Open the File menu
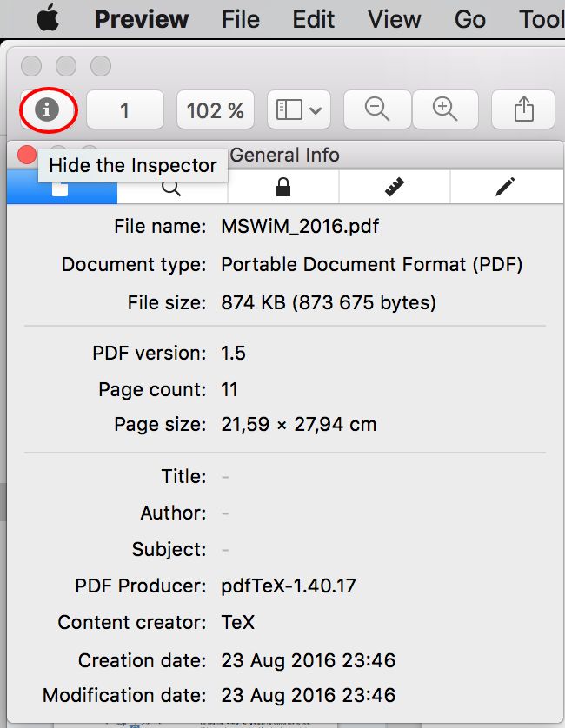 click(240, 19)
